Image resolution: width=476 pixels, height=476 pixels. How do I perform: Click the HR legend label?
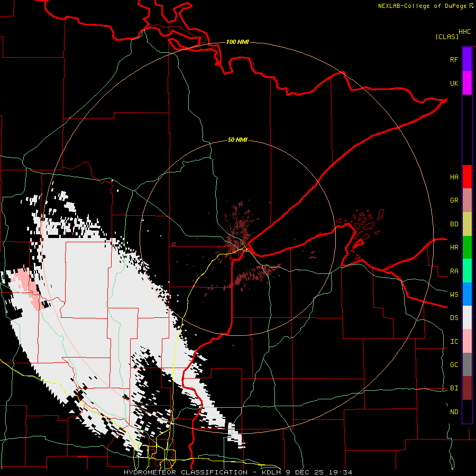[454, 248]
